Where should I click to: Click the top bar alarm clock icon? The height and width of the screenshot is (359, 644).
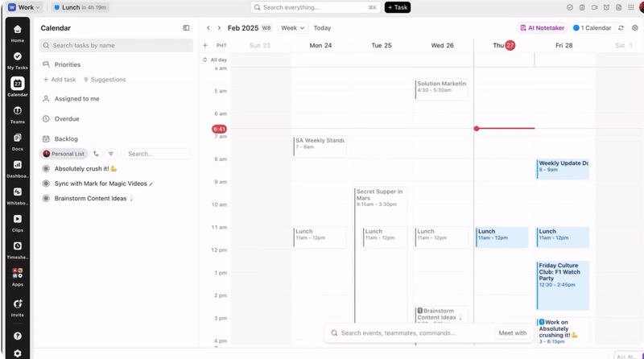click(606, 7)
